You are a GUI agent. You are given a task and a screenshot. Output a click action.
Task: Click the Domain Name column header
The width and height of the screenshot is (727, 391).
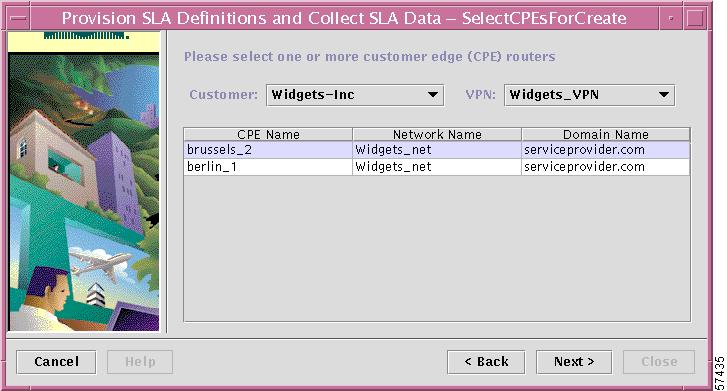tap(606, 135)
